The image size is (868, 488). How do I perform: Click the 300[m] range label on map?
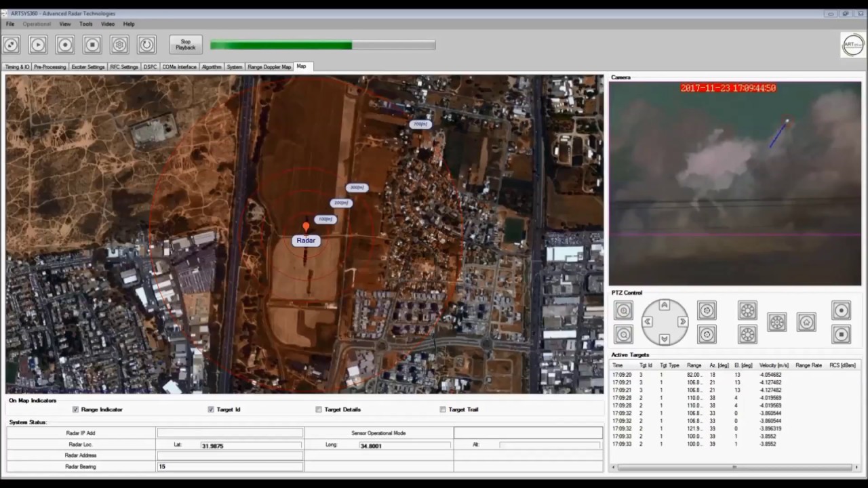click(x=357, y=187)
